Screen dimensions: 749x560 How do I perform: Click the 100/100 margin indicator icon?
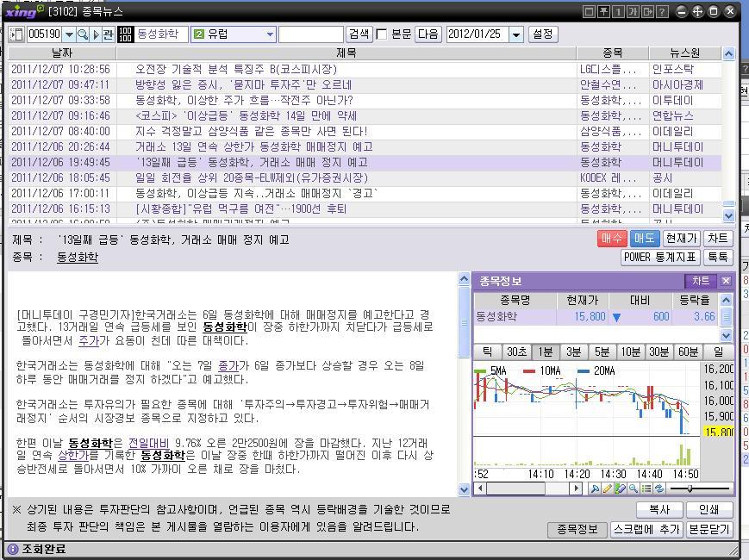(x=125, y=34)
